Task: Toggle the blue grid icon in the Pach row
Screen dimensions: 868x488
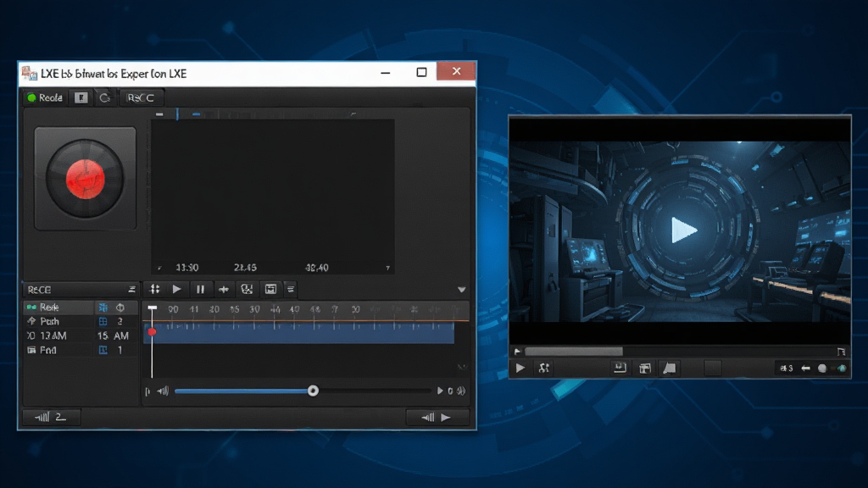Action: tap(103, 321)
